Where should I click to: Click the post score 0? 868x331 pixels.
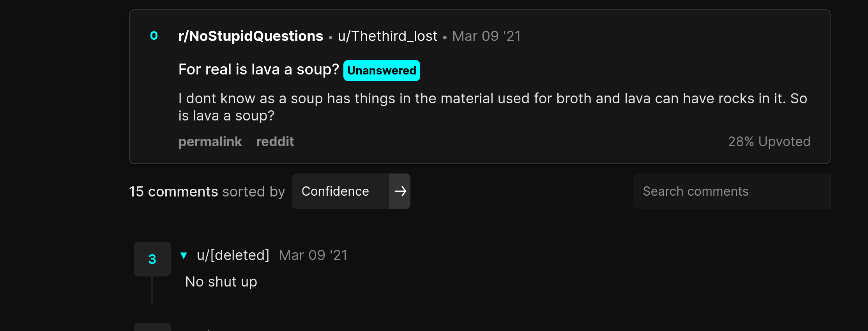click(x=154, y=36)
